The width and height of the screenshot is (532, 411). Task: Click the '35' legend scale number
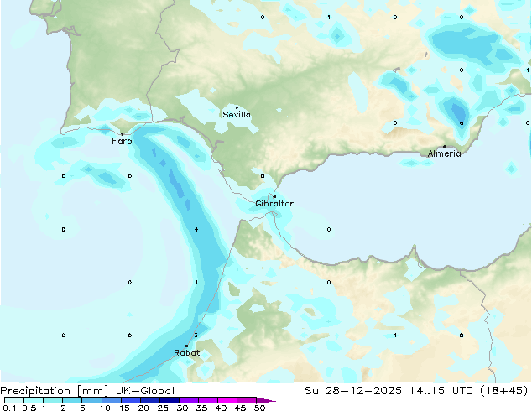201,408
